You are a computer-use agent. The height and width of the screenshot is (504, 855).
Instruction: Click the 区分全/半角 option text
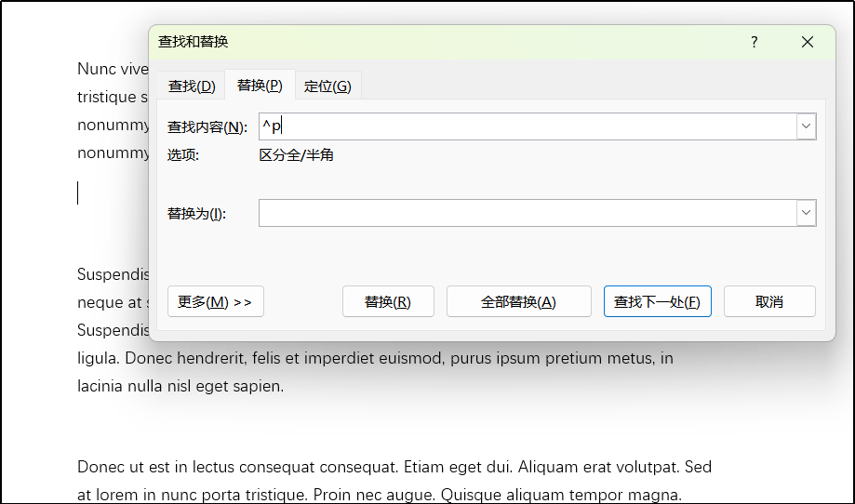(x=296, y=155)
